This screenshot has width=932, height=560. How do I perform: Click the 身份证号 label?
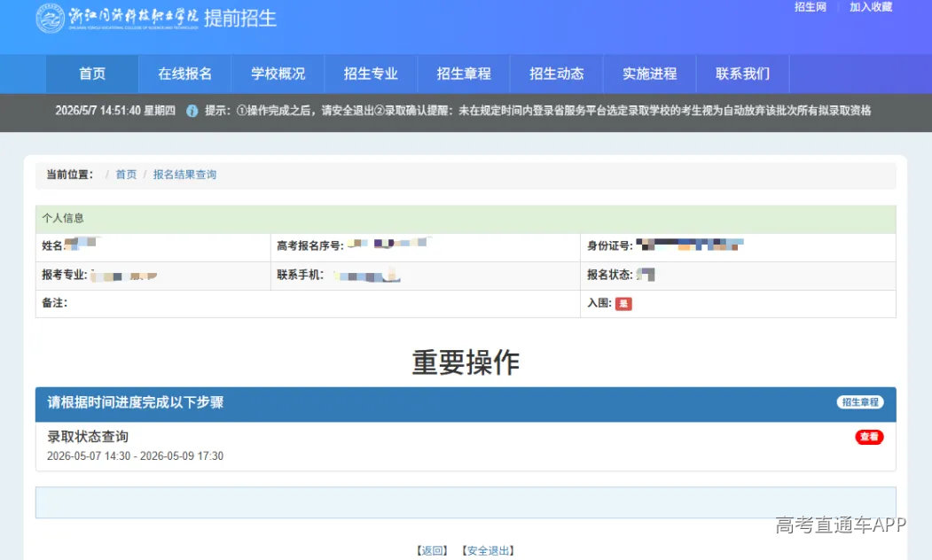coord(610,245)
